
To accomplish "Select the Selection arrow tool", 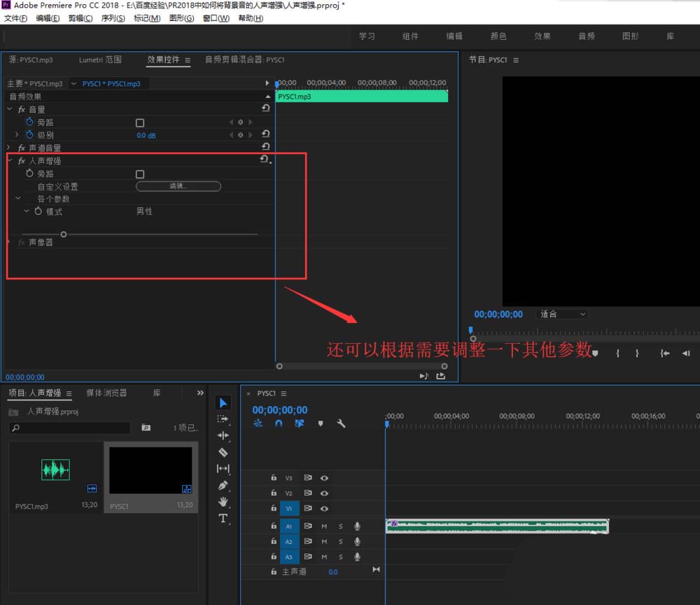I will [223, 403].
